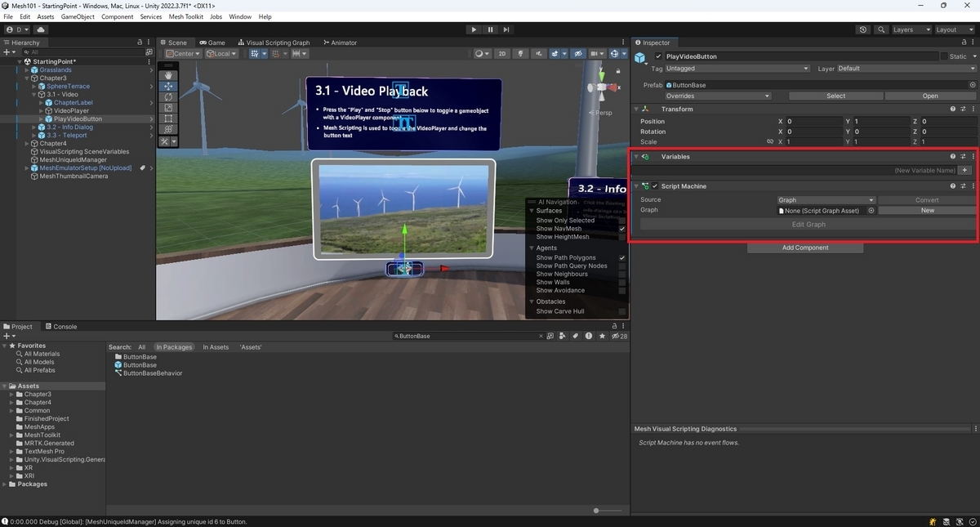Toggle Script Machine enabled checkbox
The height and width of the screenshot is (527, 980).
655,186
